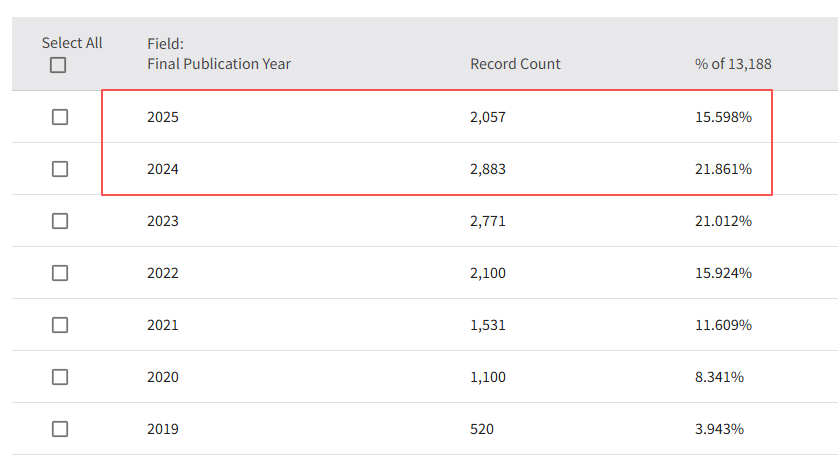Tick the Select All checkbox

59,65
